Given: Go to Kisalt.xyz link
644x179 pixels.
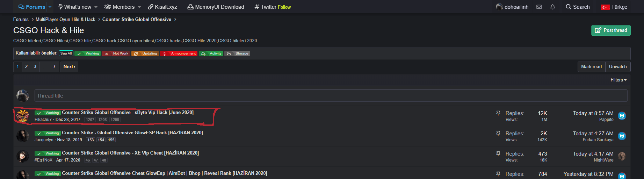Looking at the screenshot, I should click(x=162, y=7).
